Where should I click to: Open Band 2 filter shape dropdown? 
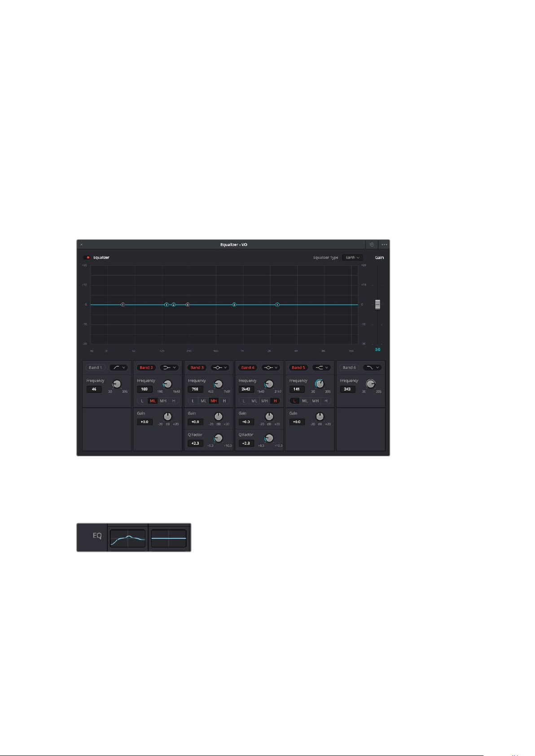(169, 367)
